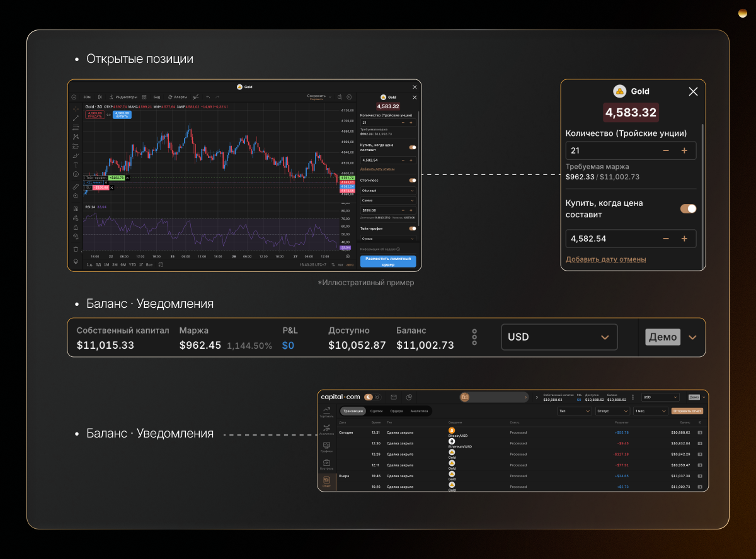Click the 'Разместить лимитный ордер' button
The height and width of the screenshot is (559, 756).
[x=388, y=261]
